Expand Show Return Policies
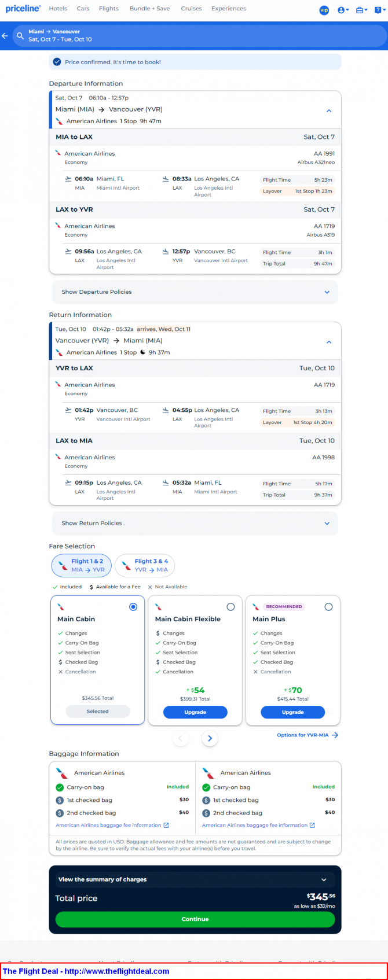The width and height of the screenshot is (388, 980). [x=195, y=524]
